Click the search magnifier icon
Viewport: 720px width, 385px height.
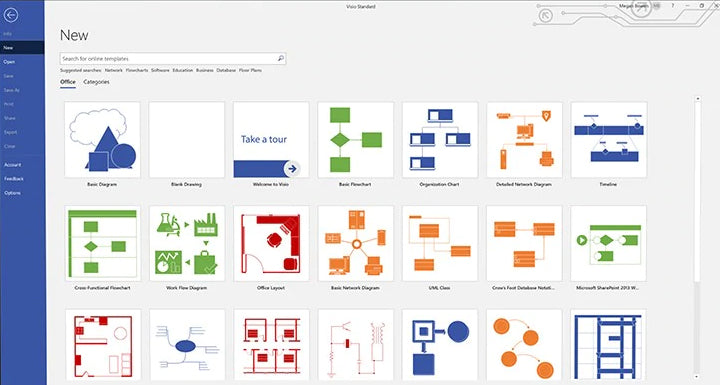281,58
